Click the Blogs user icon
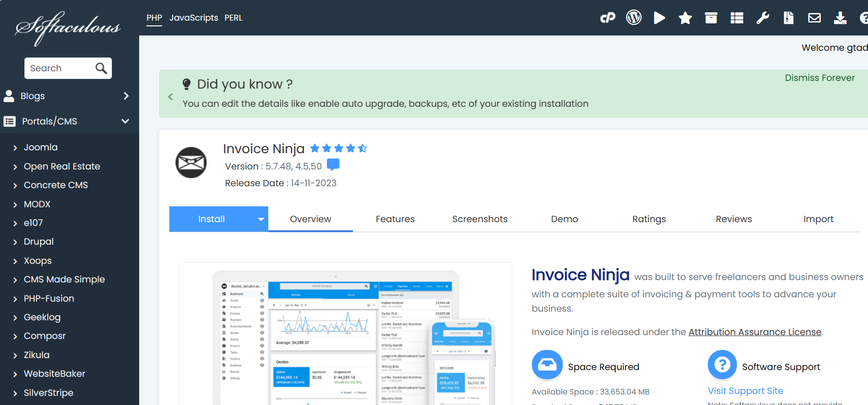Screen dimensions: 868x405 (x=9, y=96)
